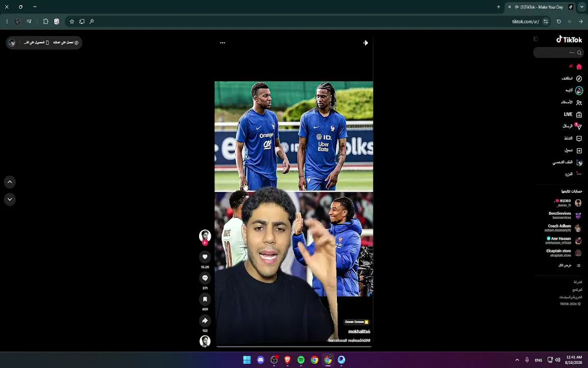Open the video three-dots options menu
This screenshot has width=588, height=368.
(x=223, y=43)
